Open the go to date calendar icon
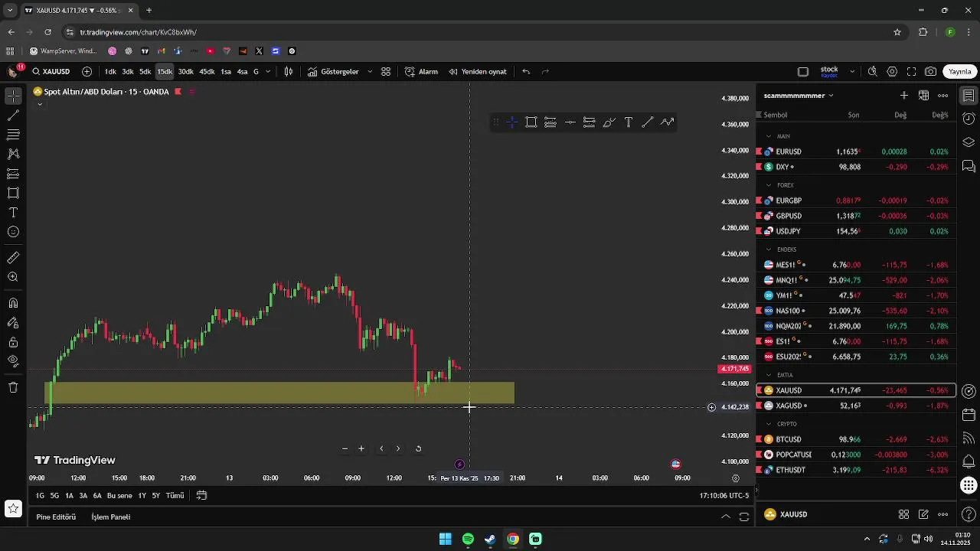 tap(201, 495)
